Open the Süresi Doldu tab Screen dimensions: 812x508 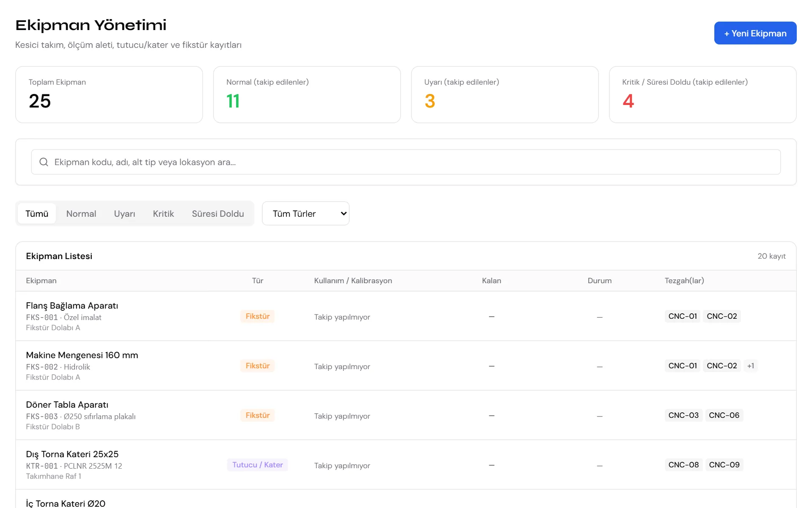point(218,213)
